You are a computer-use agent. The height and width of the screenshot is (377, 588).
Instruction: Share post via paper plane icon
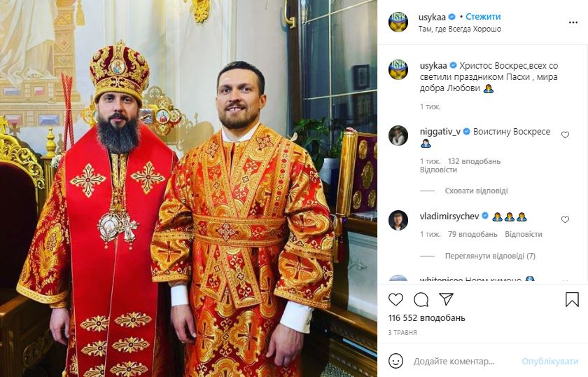pyautogui.click(x=447, y=299)
